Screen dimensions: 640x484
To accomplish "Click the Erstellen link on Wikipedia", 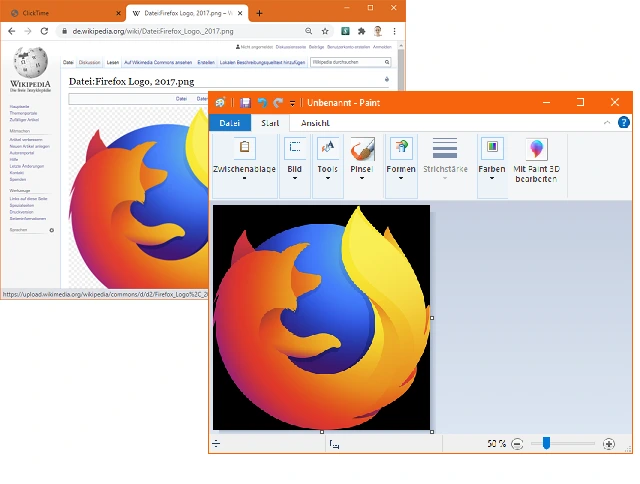I will click(206, 62).
